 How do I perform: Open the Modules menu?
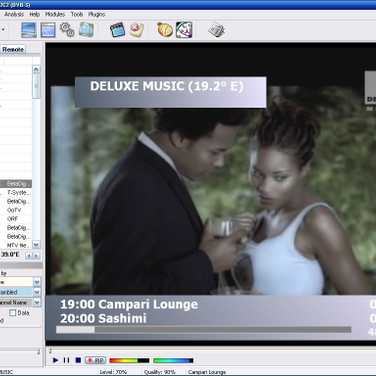pyautogui.click(x=55, y=14)
